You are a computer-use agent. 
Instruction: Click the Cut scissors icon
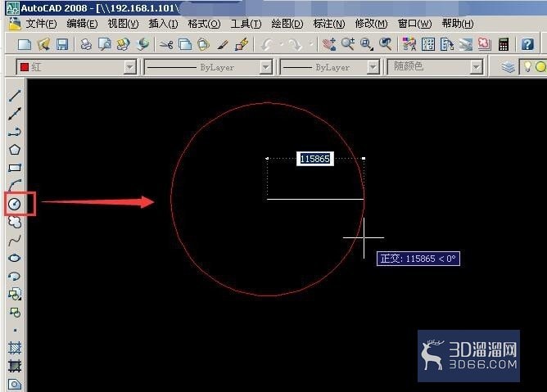click(166, 44)
